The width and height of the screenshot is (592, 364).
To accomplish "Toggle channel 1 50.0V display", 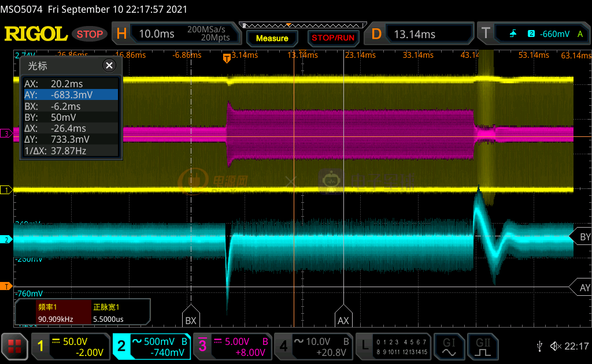I will (71, 347).
